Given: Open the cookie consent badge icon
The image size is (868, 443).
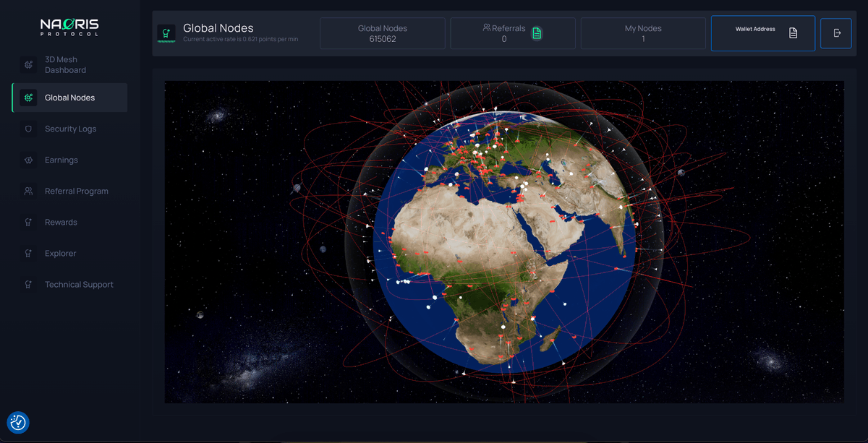Looking at the screenshot, I should click(x=18, y=423).
